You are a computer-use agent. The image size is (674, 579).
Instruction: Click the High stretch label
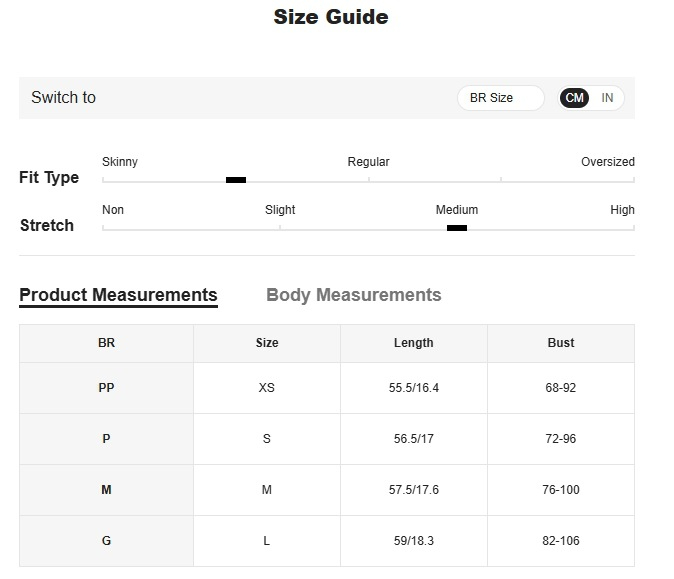point(622,210)
